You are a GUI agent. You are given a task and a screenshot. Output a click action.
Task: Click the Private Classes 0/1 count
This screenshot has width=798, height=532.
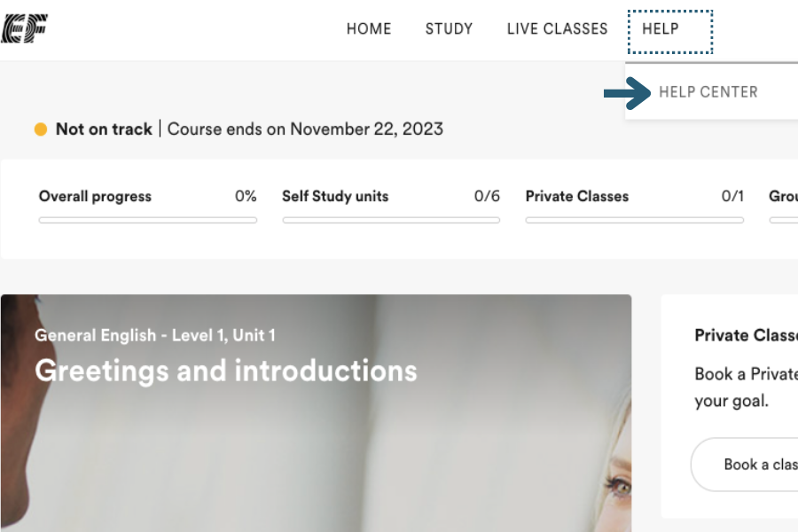tap(732, 197)
